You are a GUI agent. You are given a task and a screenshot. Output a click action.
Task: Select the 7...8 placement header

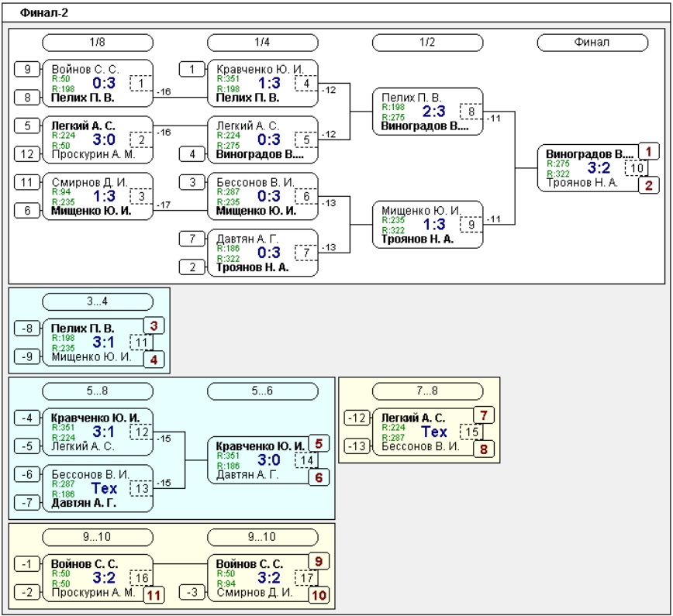(x=427, y=391)
